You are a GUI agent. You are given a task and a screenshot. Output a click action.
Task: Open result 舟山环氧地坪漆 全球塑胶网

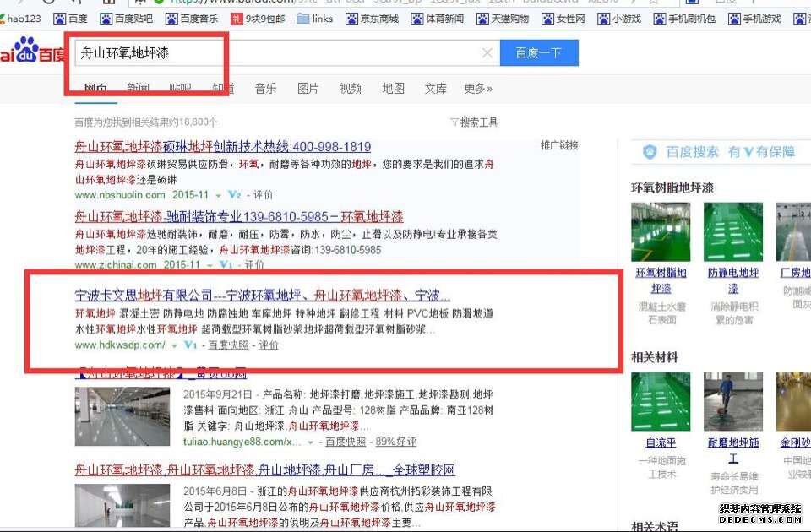(265, 470)
